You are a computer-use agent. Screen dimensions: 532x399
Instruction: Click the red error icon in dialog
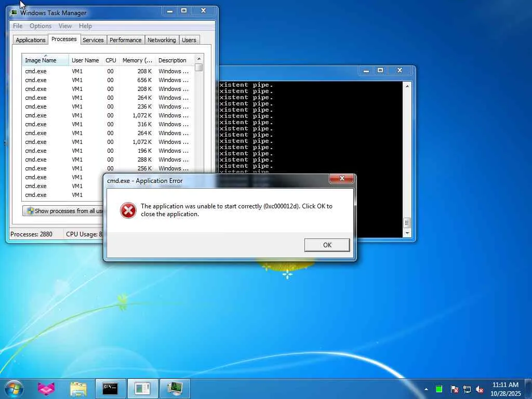[128, 210]
